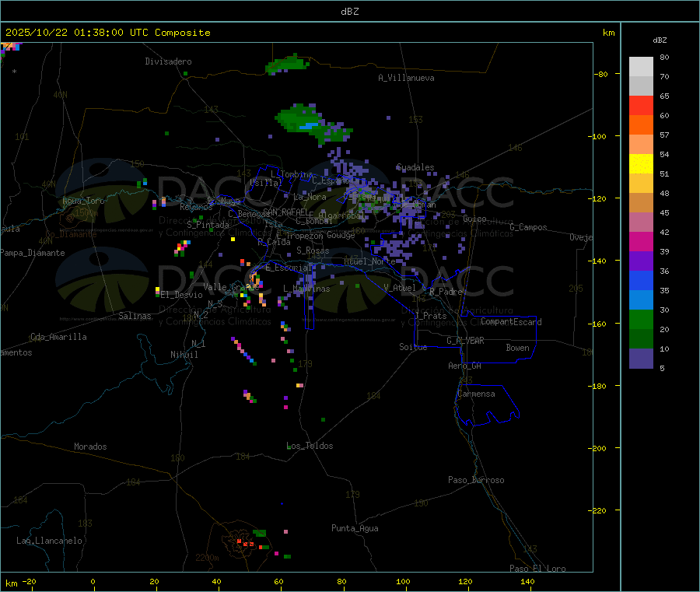Click the red 65 dBZ legend swatch
Viewport: 700px width, 592px height.
pyautogui.click(x=641, y=106)
